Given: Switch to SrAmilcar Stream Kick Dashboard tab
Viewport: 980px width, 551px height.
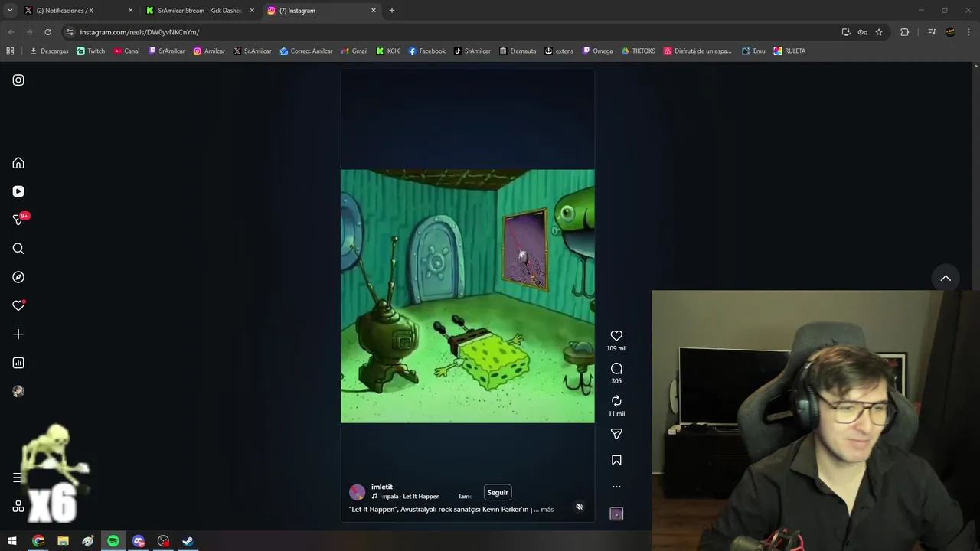Looking at the screenshot, I should (x=199, y=11).
